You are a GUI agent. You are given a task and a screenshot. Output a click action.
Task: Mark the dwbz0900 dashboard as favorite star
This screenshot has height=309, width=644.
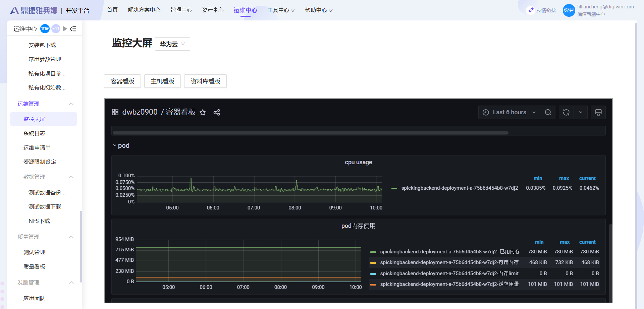pyautogui.click(x=203, y=113)
